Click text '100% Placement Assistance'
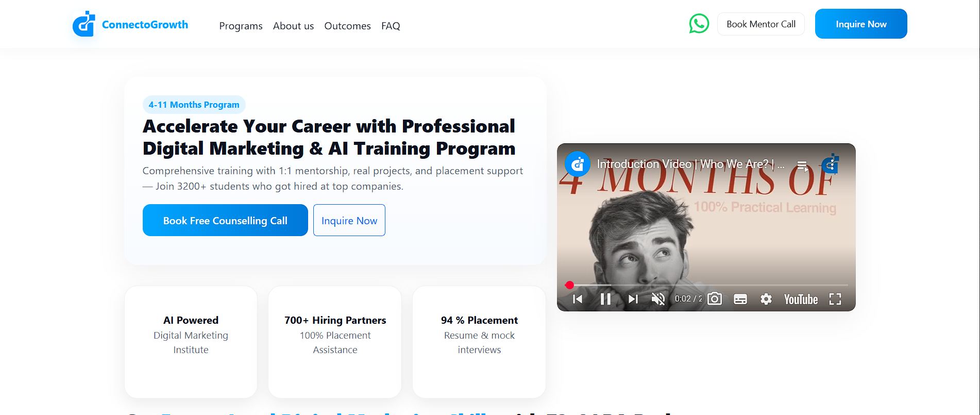Screen dimensions: 980x415 [x=335, y=342]
